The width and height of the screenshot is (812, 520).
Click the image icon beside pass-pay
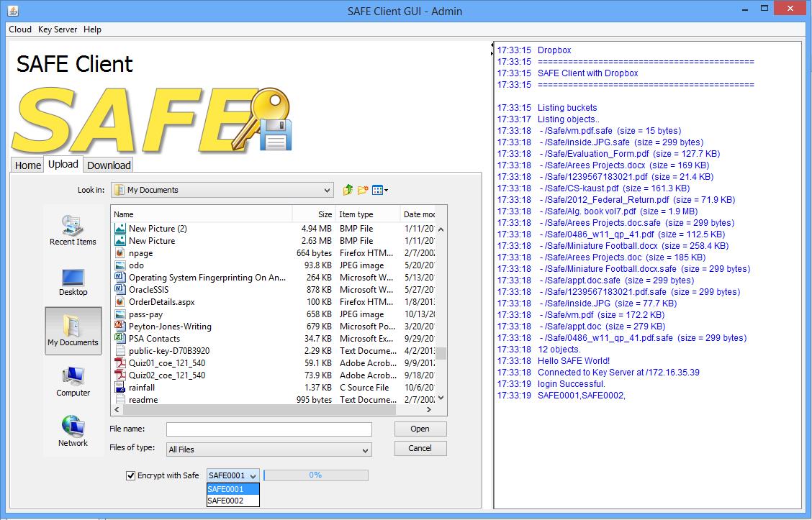pyautogui.click(x=120, y=314)
